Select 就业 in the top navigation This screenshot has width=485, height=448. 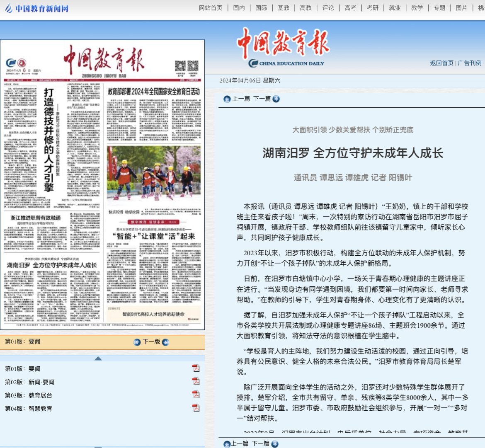[x=395, y=8]
